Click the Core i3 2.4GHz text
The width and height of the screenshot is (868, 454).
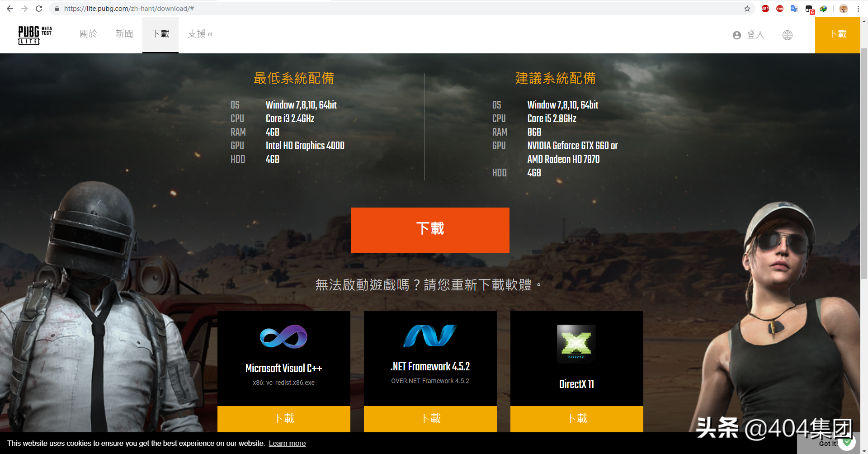290,118
